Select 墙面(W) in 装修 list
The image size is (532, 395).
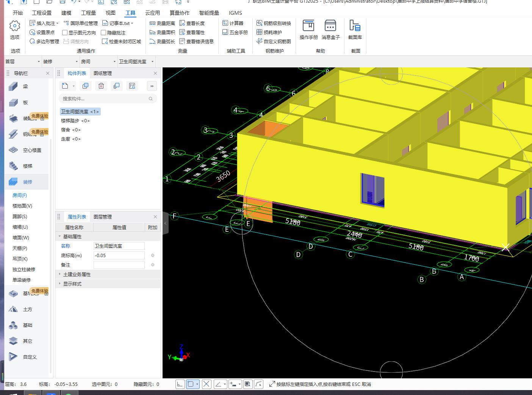pyautogui.click(x=20, y=238)
